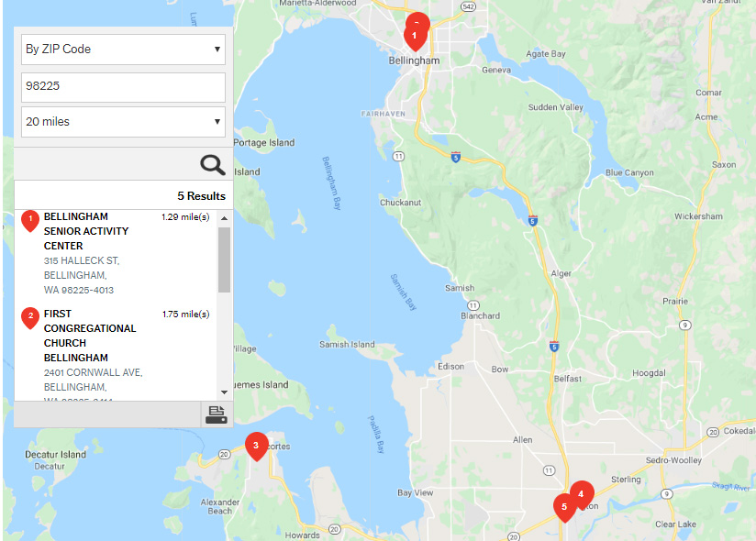Click the Hoogdal map label
This screenshot has height=541, width=756.
click(x=649, y=373)
